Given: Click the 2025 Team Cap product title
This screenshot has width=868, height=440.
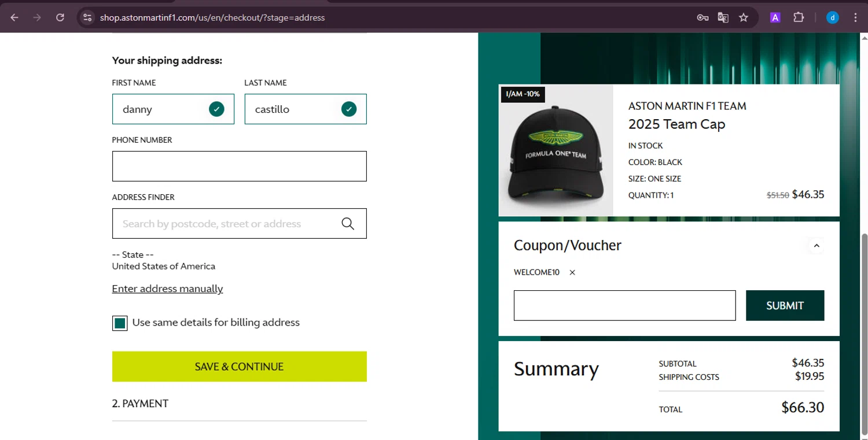Looking at the screenshot, I should [676, 124].
